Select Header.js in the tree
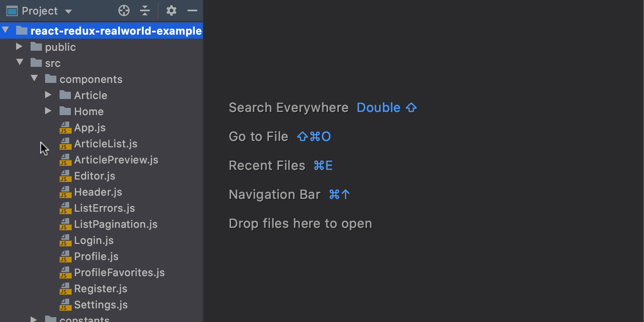The width and height of the screenshot is (644, 322). pyautogui.click(x=98, y=192)
